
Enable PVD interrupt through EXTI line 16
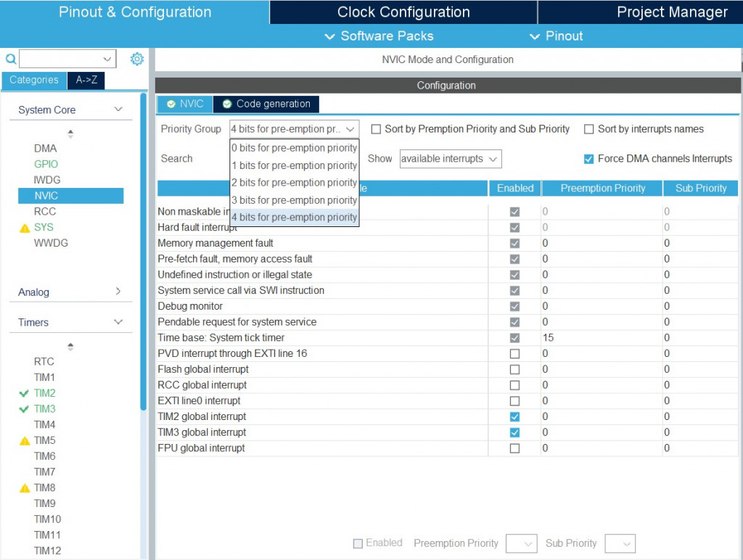pyautogui.click(x=514, y=353)
